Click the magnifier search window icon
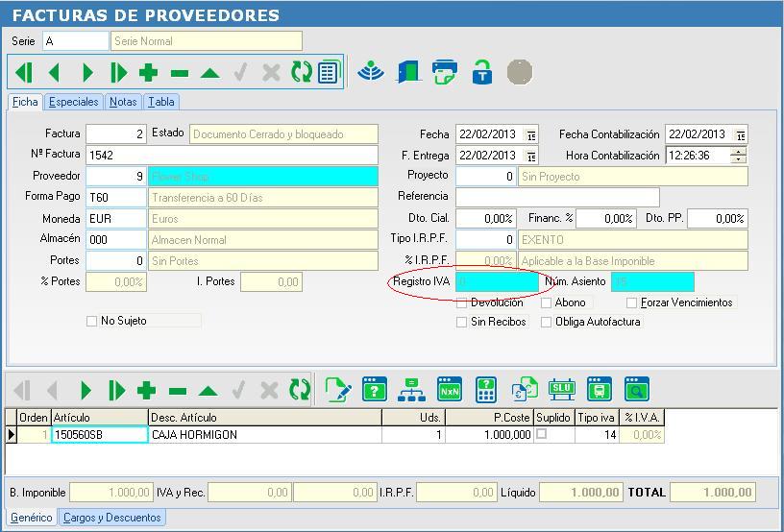Screen dimensions: 784x532 [636, 389]
